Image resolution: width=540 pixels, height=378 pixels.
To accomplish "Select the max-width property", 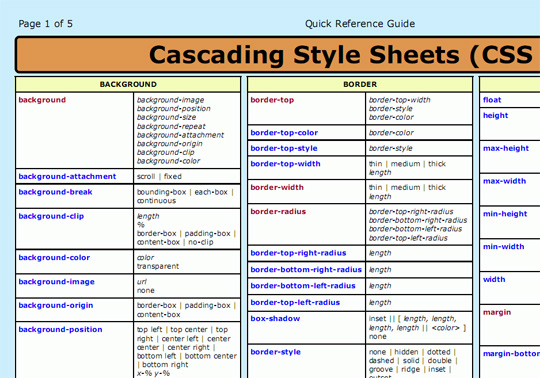I will pyautogui.click(x=504, y=181).
